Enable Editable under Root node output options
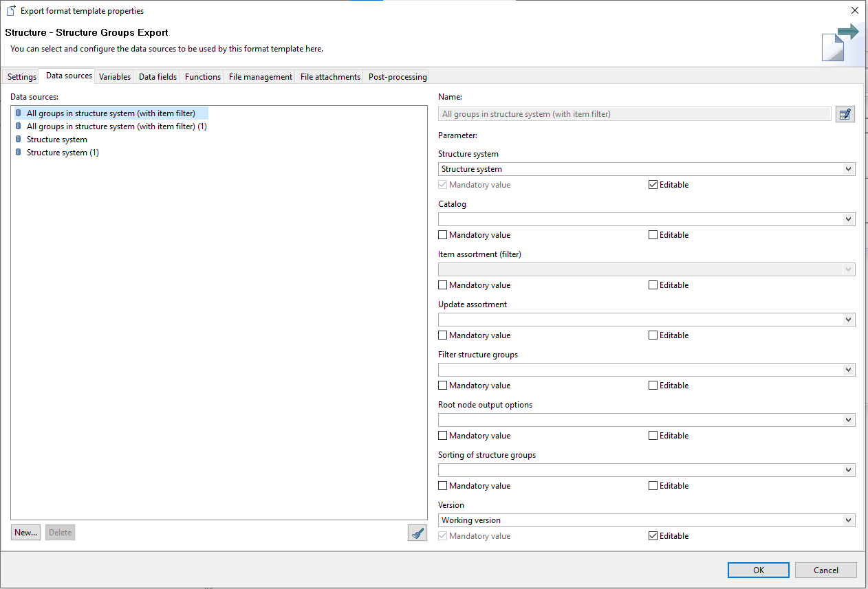Viewport: 868px width, 589px height. 653,436
